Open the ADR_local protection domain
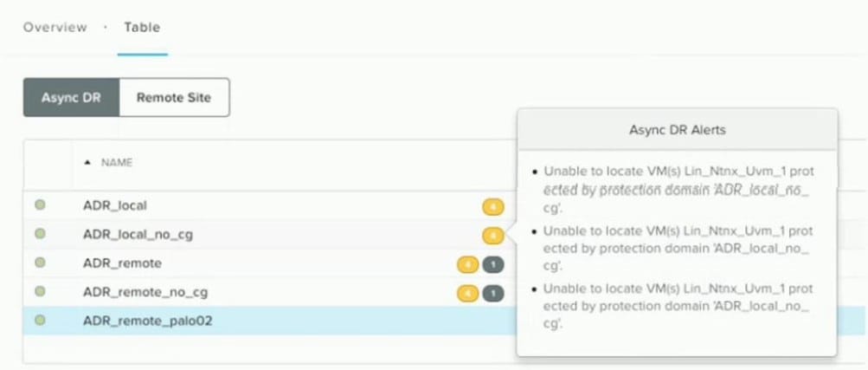The image size is (868, 370). click(x=115, y=206)
